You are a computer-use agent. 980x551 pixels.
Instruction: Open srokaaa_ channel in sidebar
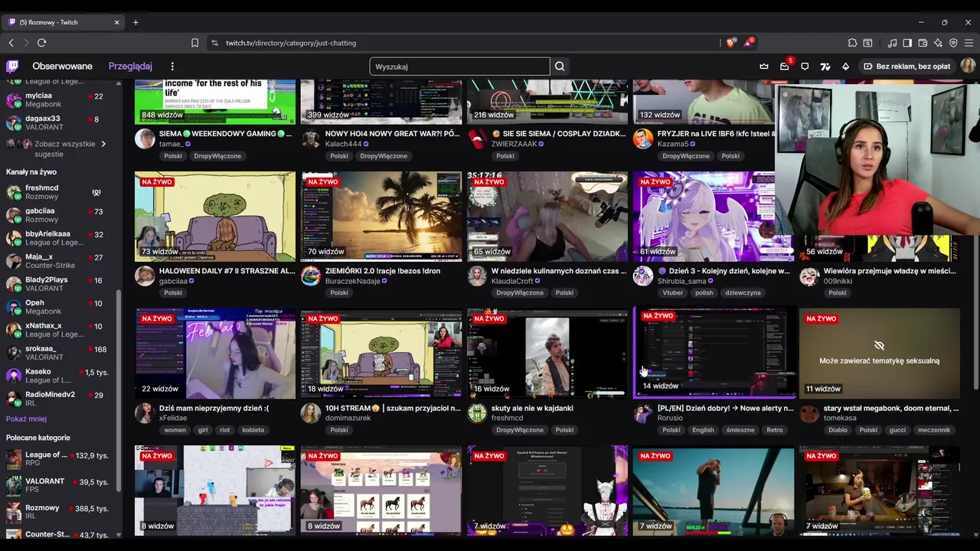(x=60, y=353)
